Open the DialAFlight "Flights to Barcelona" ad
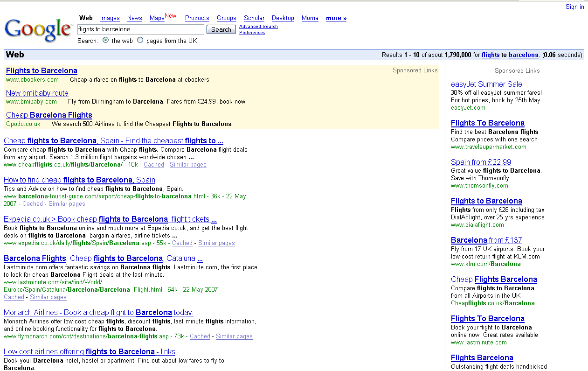588x371 pixels. (x=486, y=201)
